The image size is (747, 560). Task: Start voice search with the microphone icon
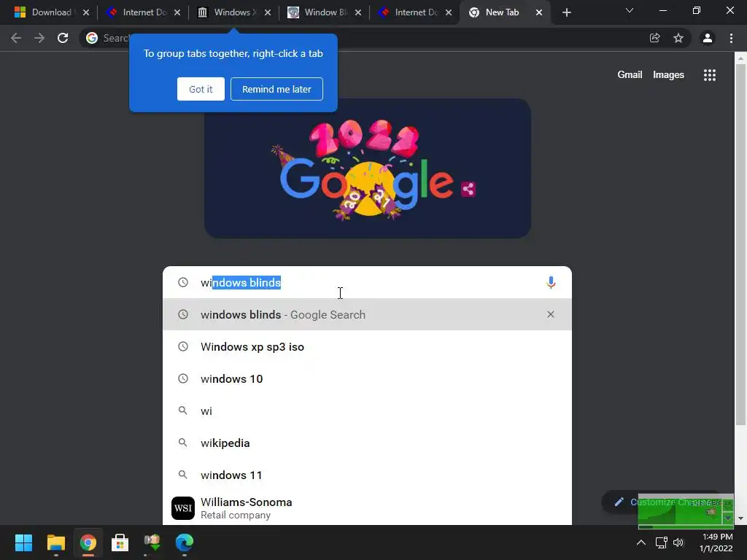coord(551,282)
